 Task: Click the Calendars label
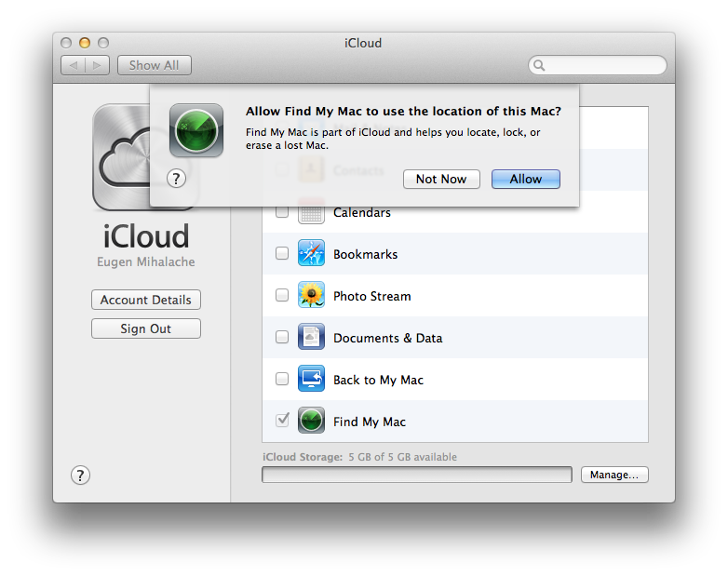362,212
